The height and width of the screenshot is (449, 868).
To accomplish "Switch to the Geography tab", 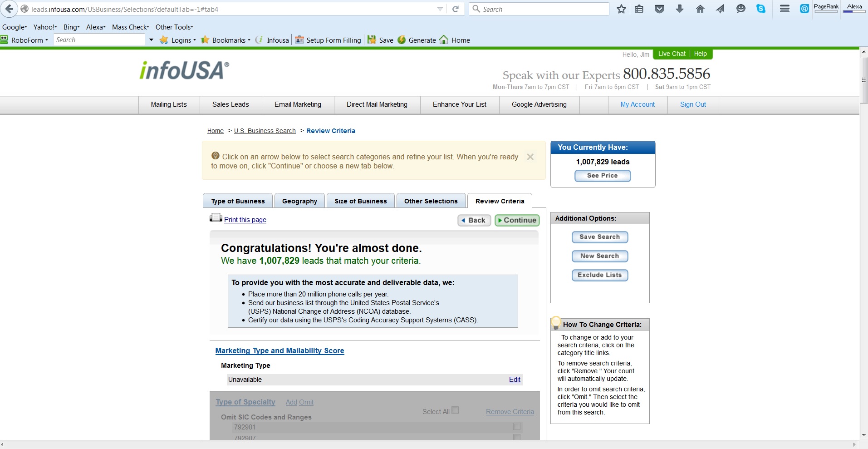I will 299,201.
